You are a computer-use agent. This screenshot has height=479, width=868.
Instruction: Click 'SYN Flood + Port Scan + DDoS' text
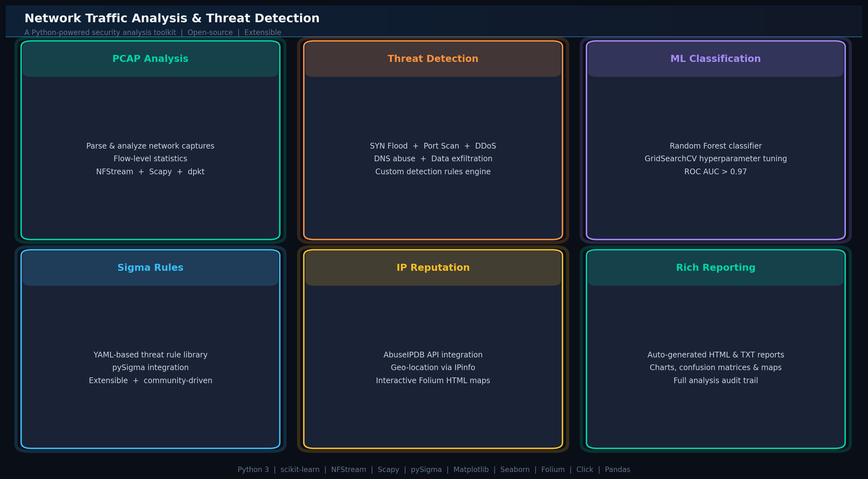tap(433, 146)
